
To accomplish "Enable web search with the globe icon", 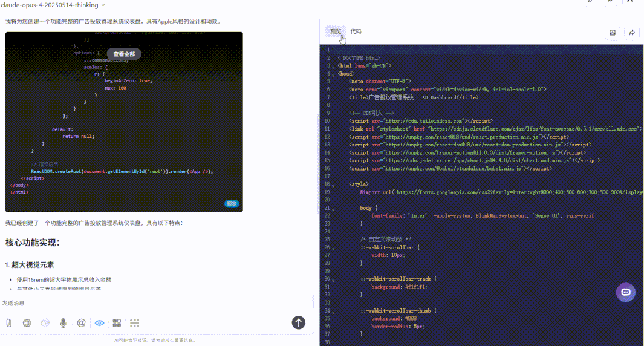I will pyautogui.click(x=27, y=323).
